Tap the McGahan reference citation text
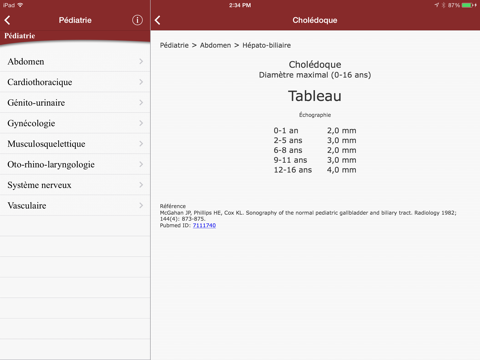Image resolution: width=480 pixels, height=360 pixels. pyautogui.click(x=308, y=216)
